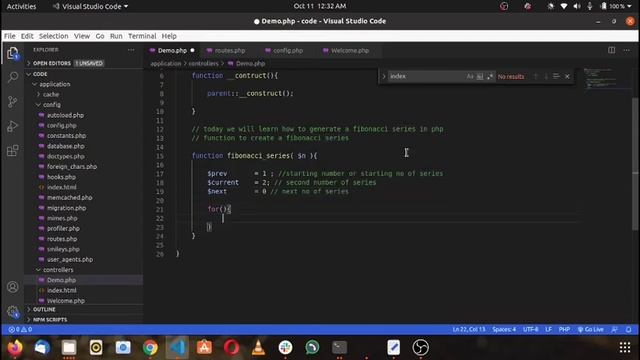Screen dimensions: 640x360
Task: Open Files manager from the dock
Action: 69,348
